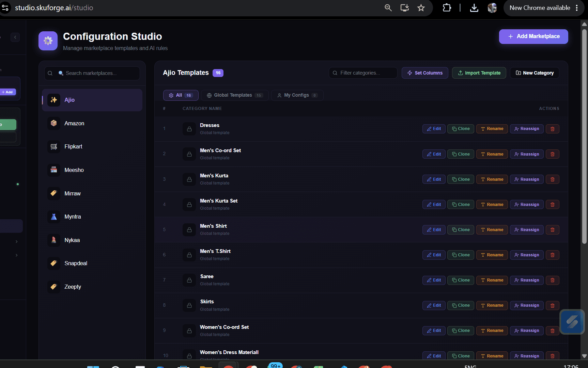The height and width of the screenshot is (368, 588).
Task: Rename the Saree template
Action: [x=492, y=280]
